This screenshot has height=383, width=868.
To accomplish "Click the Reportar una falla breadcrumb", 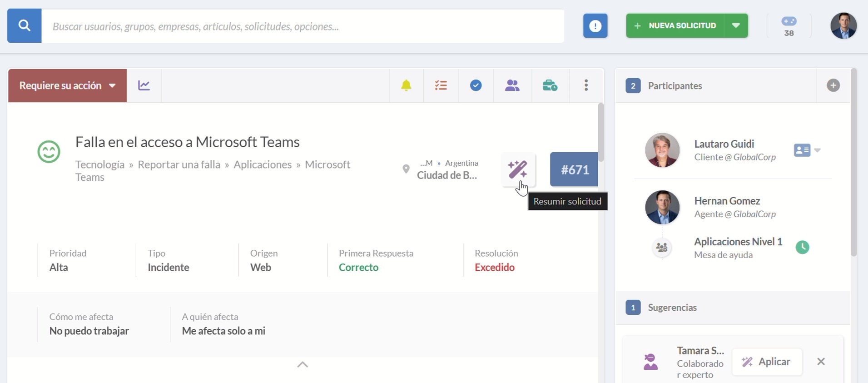I will pos(179,164).
